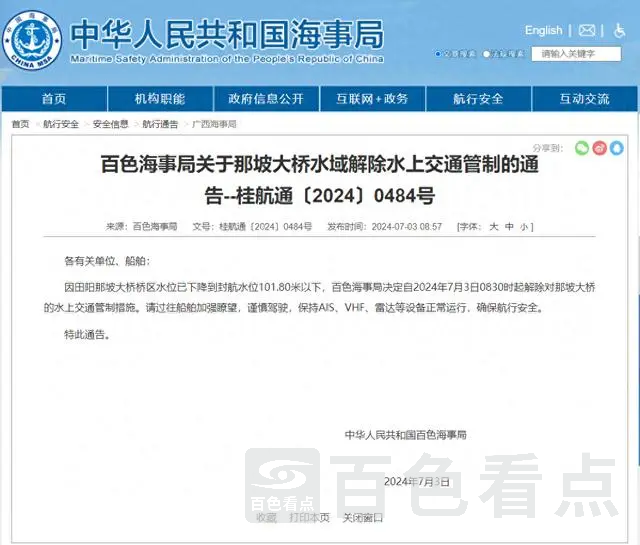This screenshot has height=545, width=640.
Task: Switch to English language version
Action: point(543,31)
